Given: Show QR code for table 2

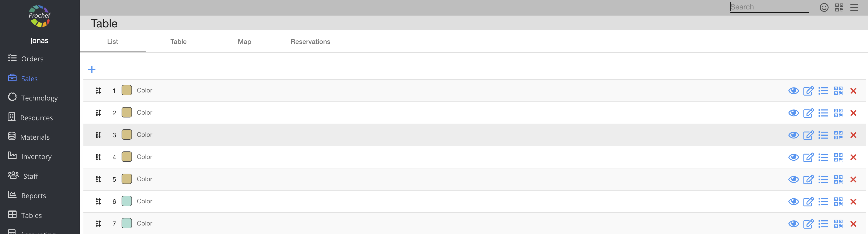Looking at the screenshot, I should pyautogui.click(x=838, y=113).
